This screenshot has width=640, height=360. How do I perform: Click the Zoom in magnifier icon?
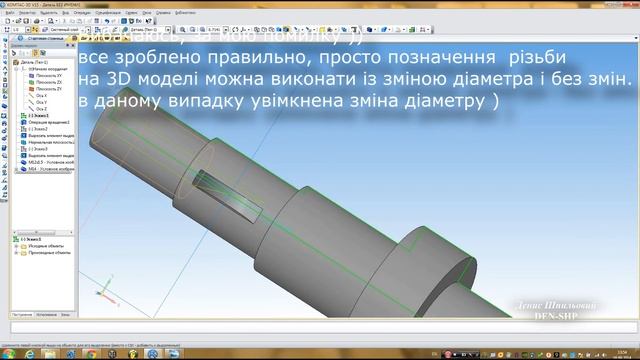tap(182, 29)
